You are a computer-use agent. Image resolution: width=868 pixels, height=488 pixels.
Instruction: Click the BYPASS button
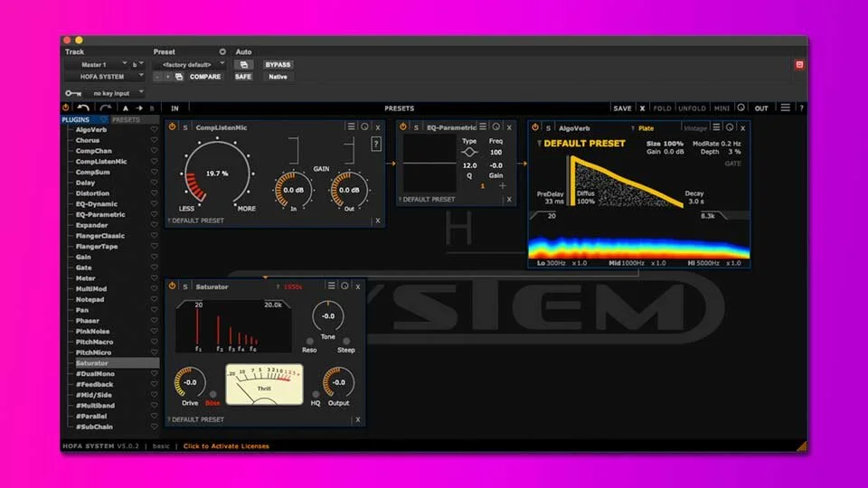coord(278,65)
